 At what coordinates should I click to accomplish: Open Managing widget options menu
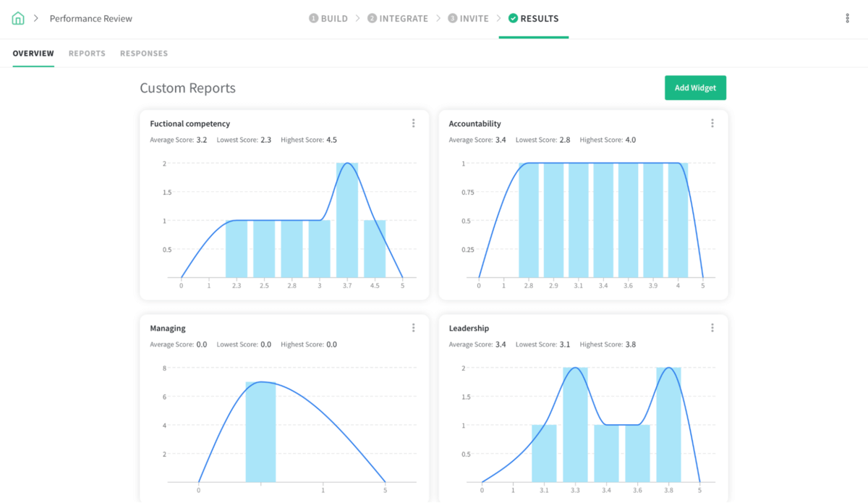pos(413,328)
